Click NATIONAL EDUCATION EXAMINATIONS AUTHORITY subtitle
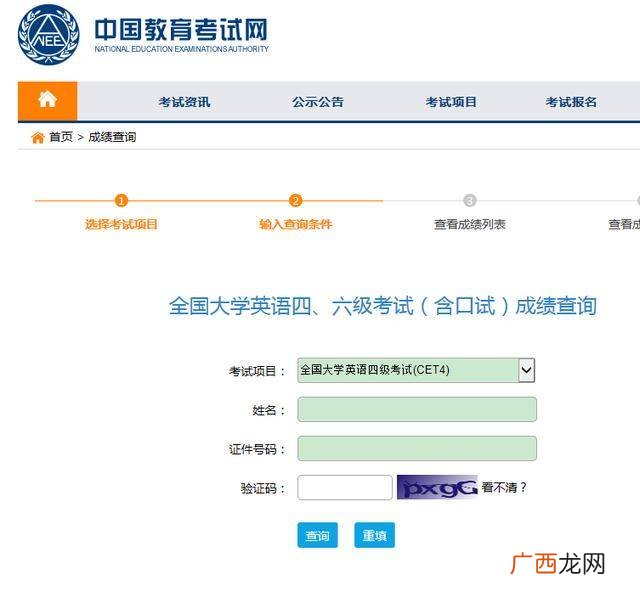640x592 pixels. click(x=182, y=49)
